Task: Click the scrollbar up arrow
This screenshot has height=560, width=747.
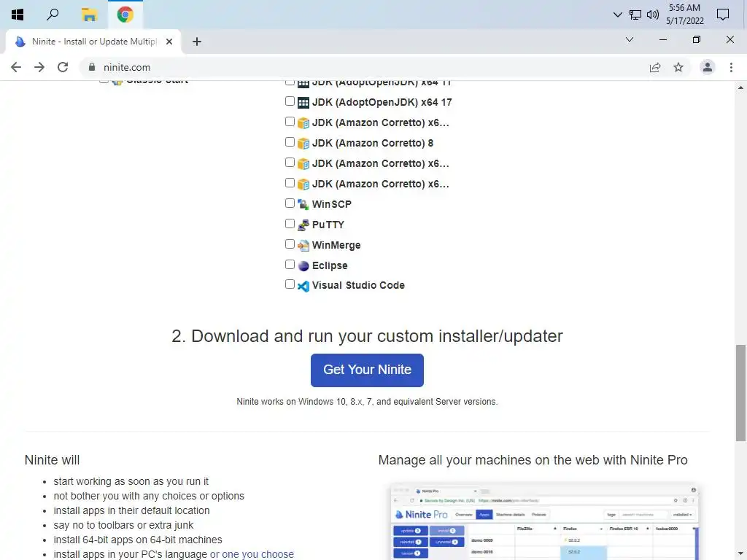Action: pos(740,87)
